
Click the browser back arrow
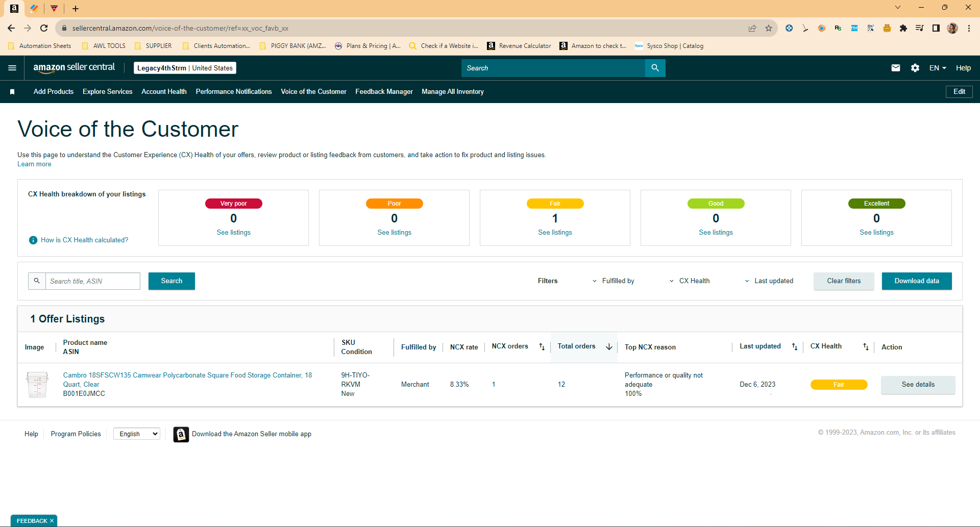tap(11, 28)
